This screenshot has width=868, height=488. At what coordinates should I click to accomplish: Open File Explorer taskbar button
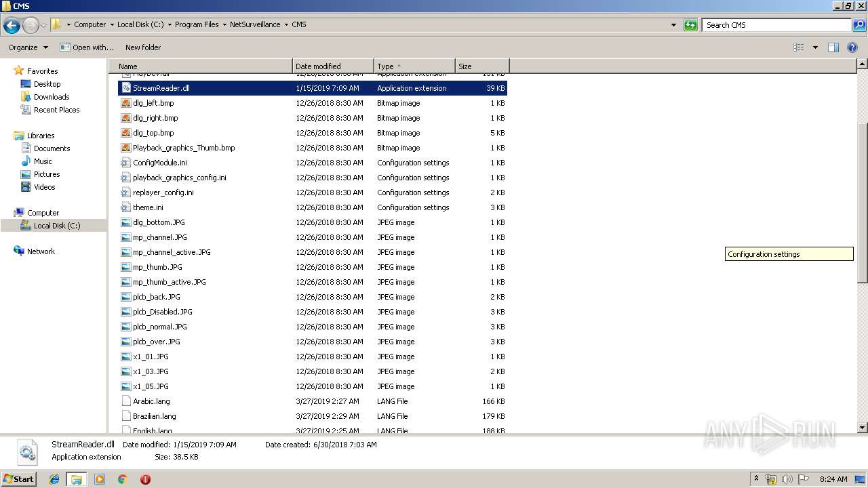pos(77,479)
